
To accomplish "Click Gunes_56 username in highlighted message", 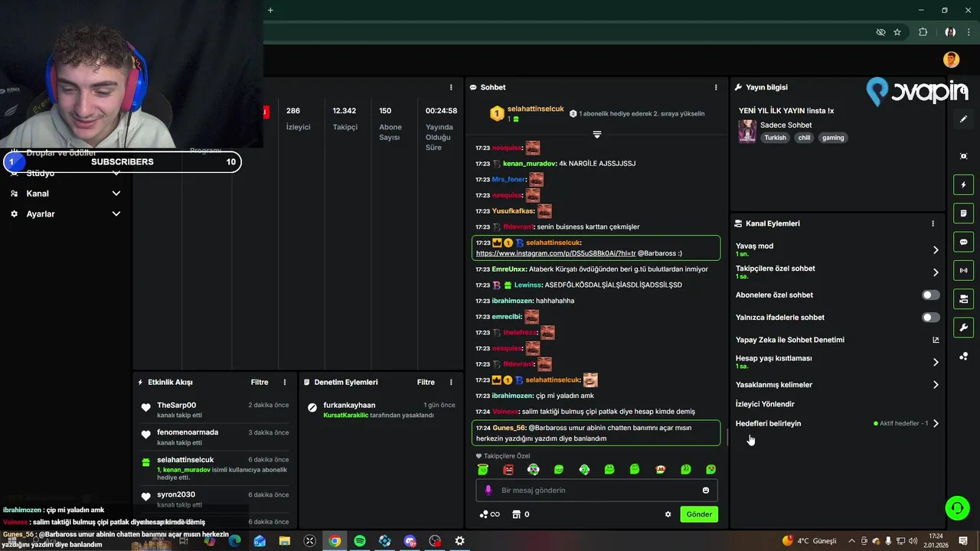I will [x=509, y=428].
